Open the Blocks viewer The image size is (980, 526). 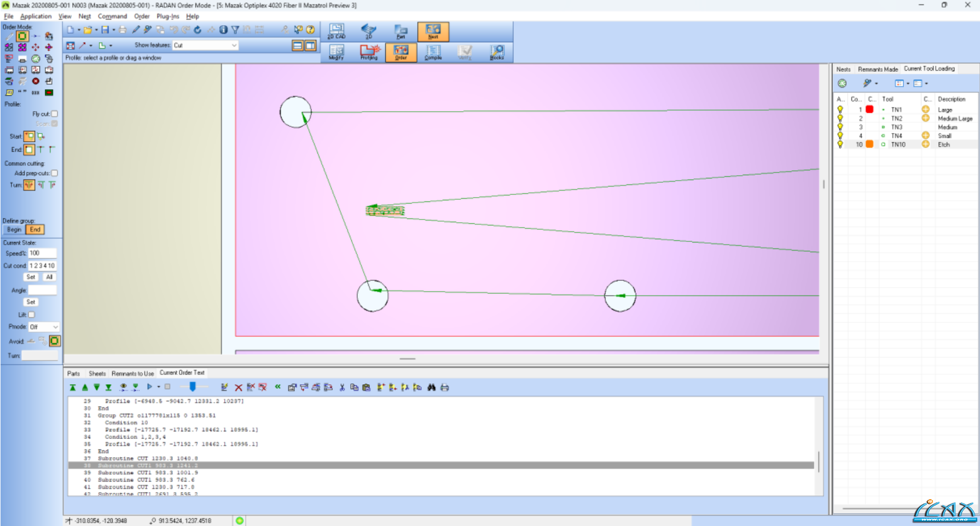[x=497, y=53]
